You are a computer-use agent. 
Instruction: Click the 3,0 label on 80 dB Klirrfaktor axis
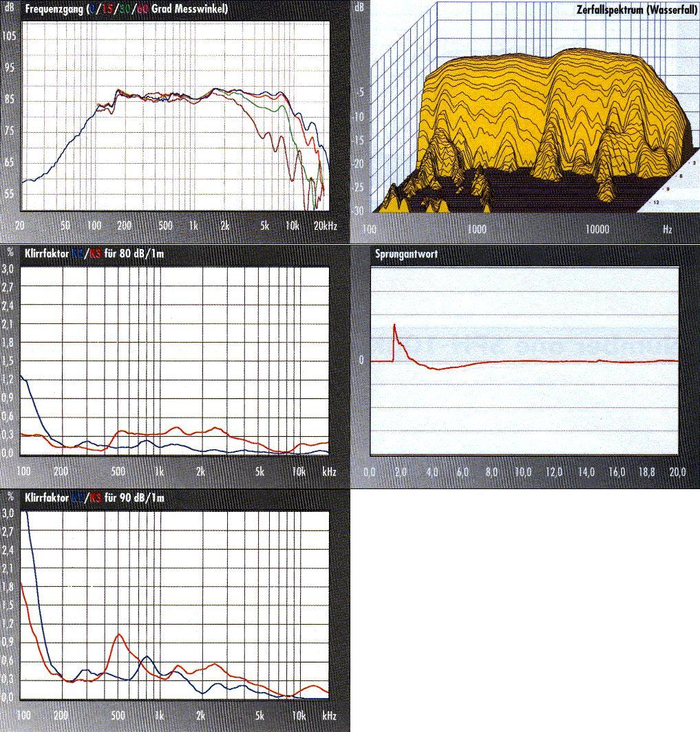(8, 269)
